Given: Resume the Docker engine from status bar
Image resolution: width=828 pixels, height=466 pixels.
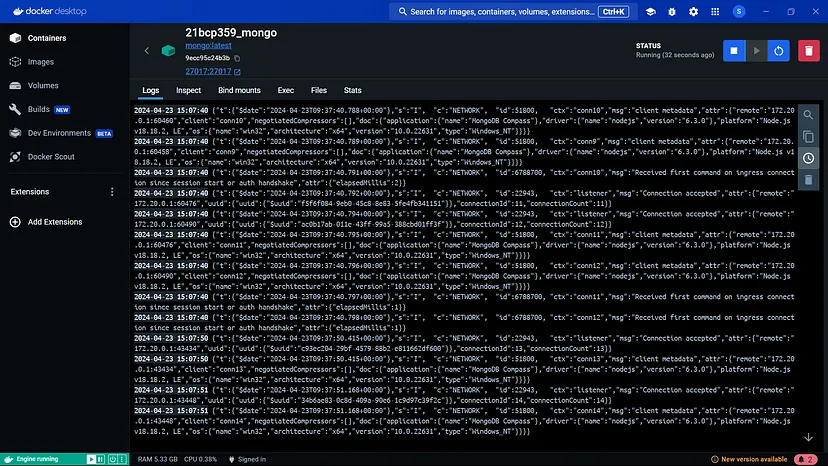Looking at the screenshot, I should [x=91, y=459].
